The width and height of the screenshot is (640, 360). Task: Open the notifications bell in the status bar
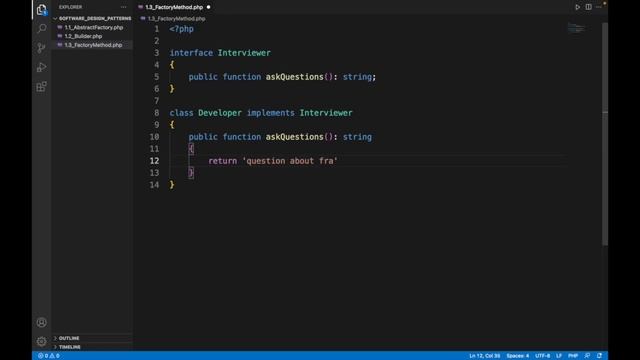pyautogui.click(x=600, y=356)
